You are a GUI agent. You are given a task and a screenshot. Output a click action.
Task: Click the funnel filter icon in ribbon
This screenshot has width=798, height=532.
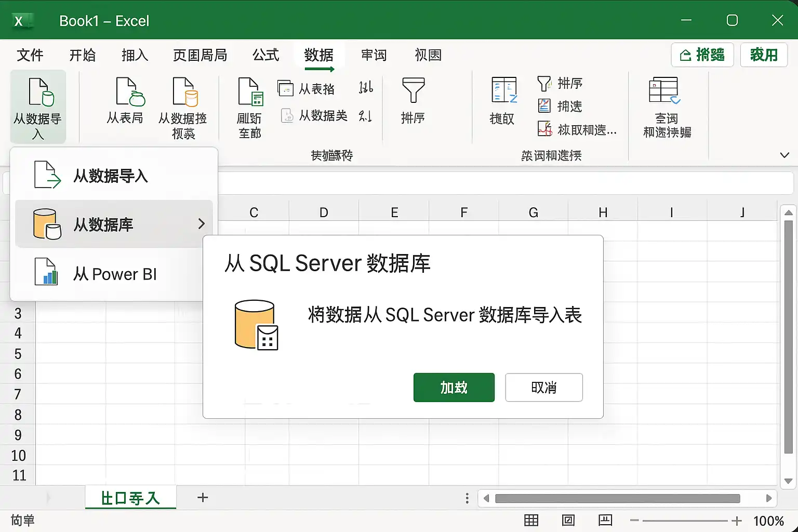414,90
